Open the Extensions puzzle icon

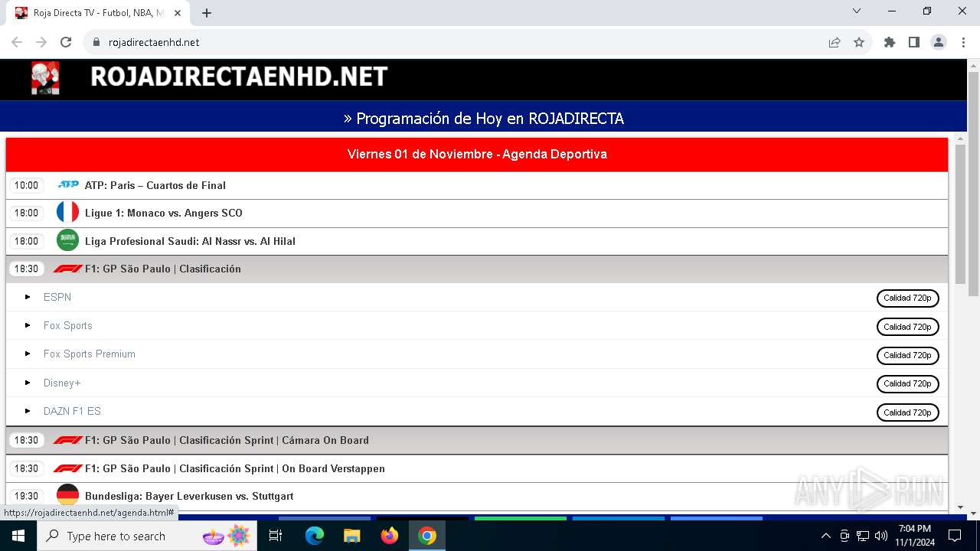click(890, 42)
